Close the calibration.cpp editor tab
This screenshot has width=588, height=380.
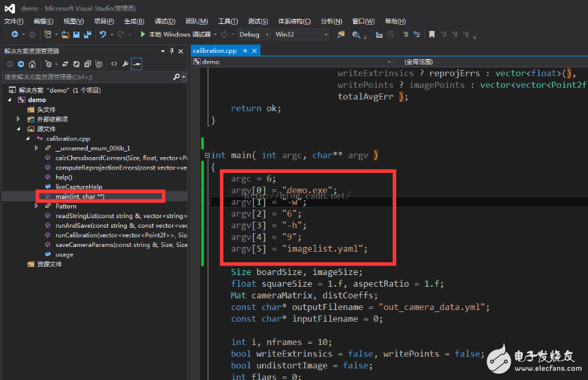[x=254, y=51]
